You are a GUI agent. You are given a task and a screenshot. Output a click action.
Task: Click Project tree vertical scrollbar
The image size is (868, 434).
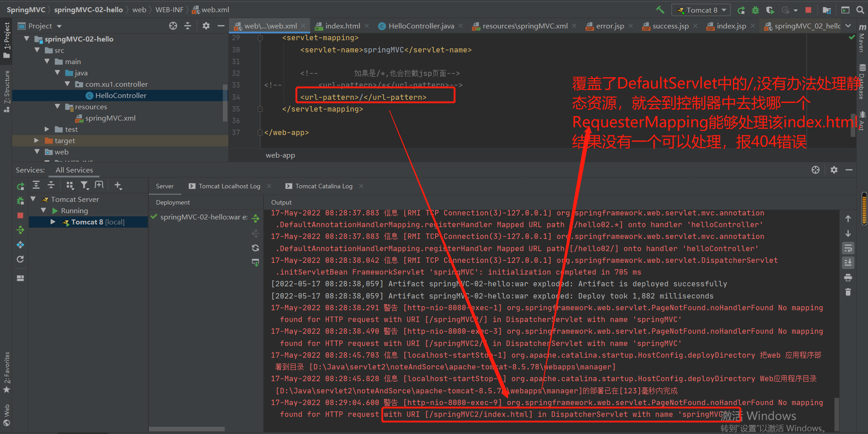click(225, 103)
